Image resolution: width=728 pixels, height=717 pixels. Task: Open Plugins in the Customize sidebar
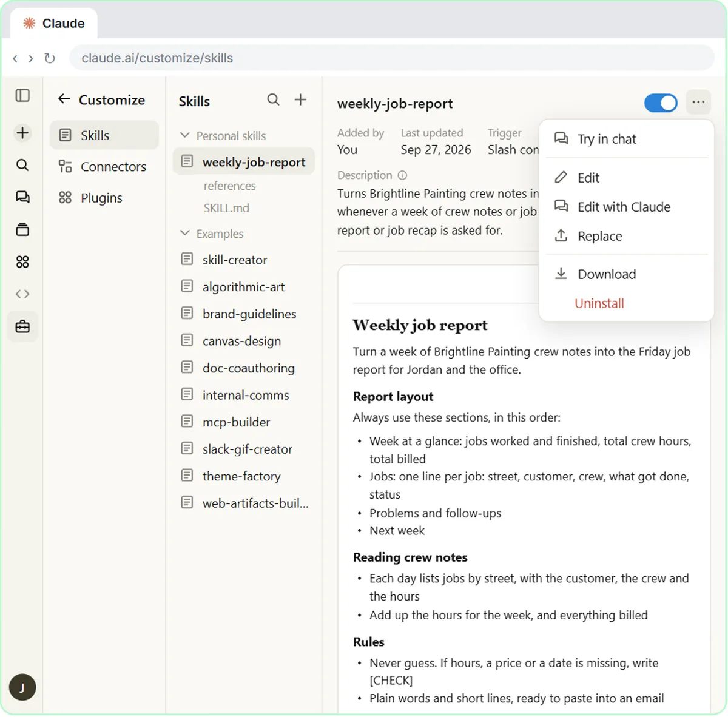pos(104,198)
